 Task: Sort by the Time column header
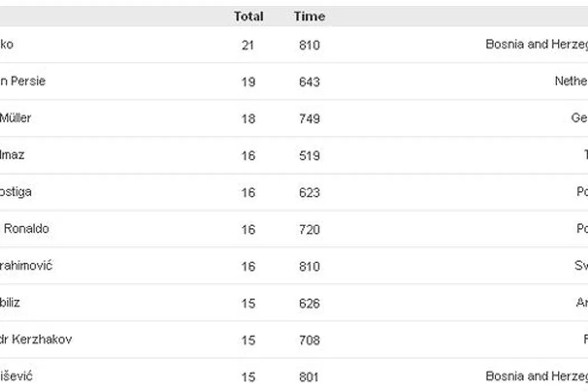tap(309, 17)
